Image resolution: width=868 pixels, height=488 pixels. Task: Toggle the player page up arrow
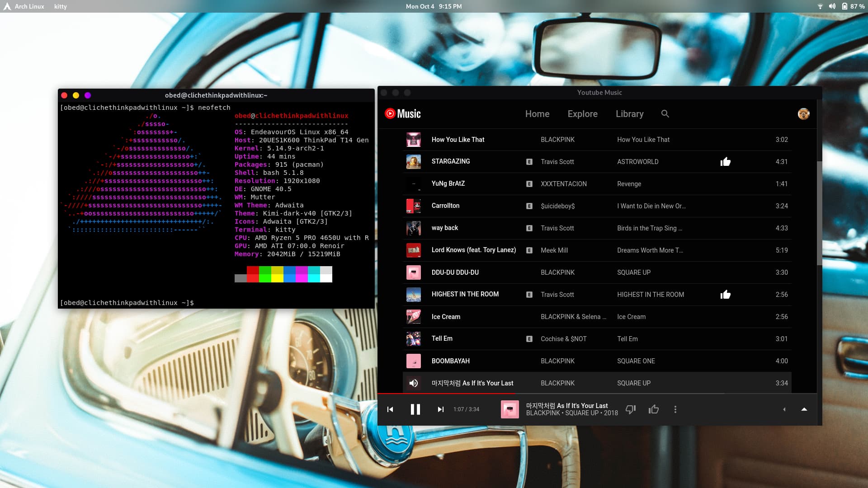point(804,409)
